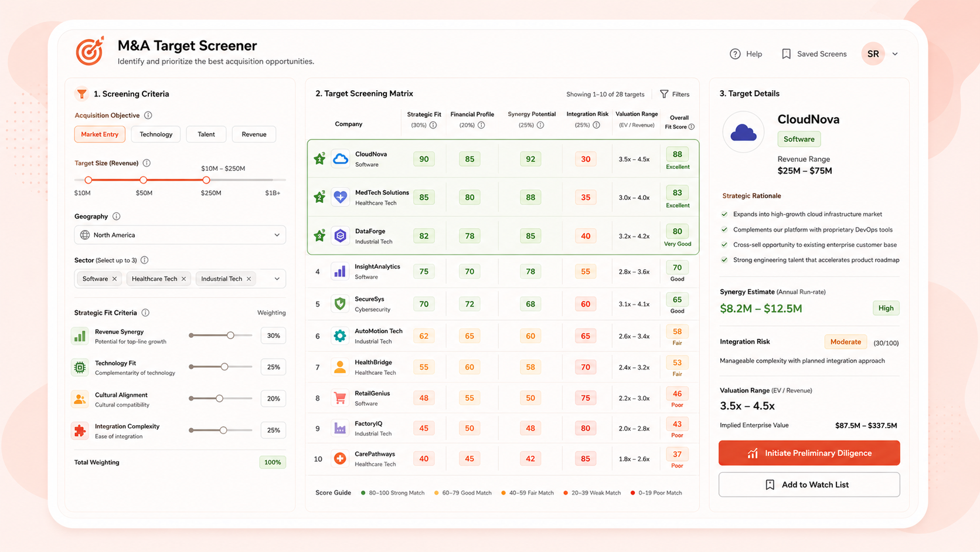Viewport: 980px width, 552px height.
Task: Expand the Sector selection dropdown arrow
Action: [277, 279]
